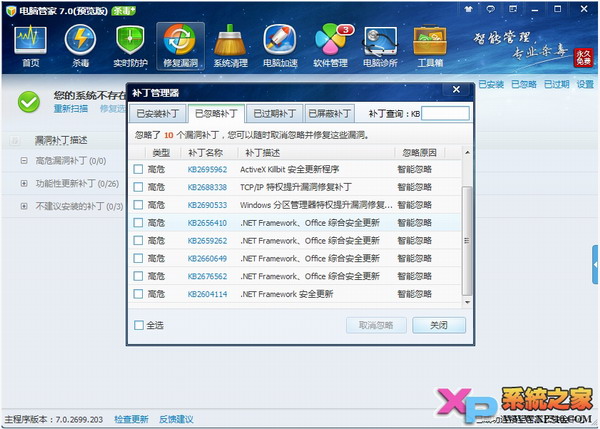Open the 实时防护 shield icon
Image resolution: width=600 pixels, height=429 pixels.
tap(130, 46)
